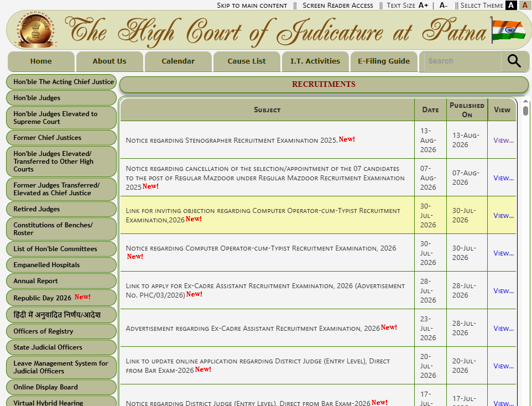Click the Patna High Court emblem logo
Screen dimensions: 532x406
pos(36,29)
